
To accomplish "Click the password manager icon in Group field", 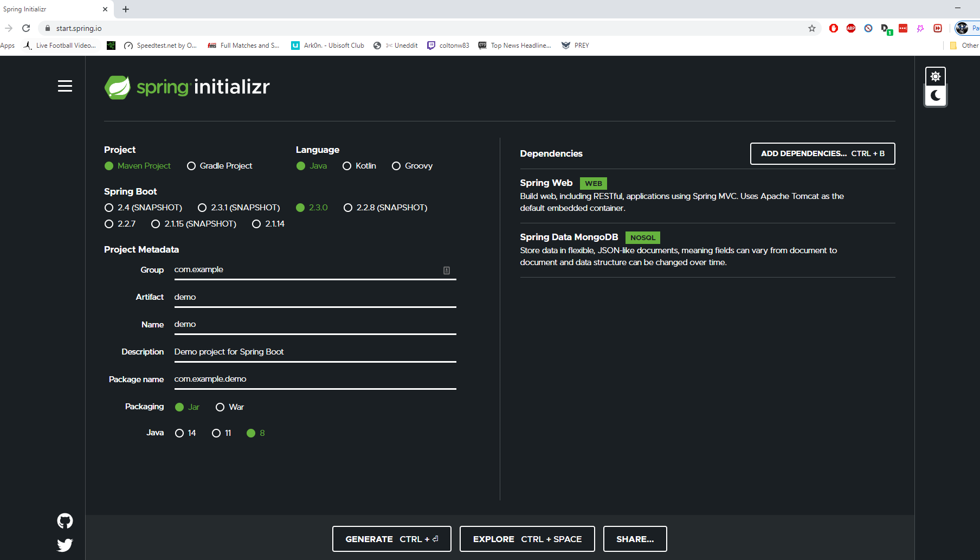I will [x=447, y=270].
